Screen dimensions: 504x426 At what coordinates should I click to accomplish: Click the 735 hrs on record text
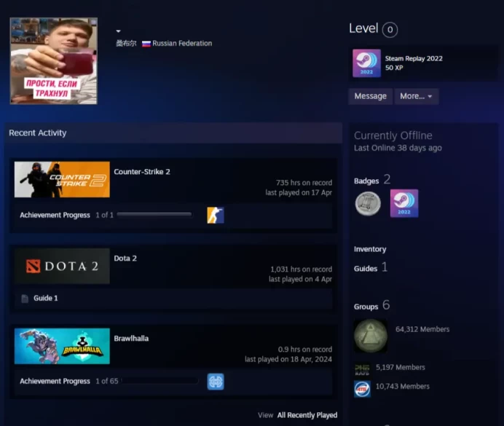304,183
